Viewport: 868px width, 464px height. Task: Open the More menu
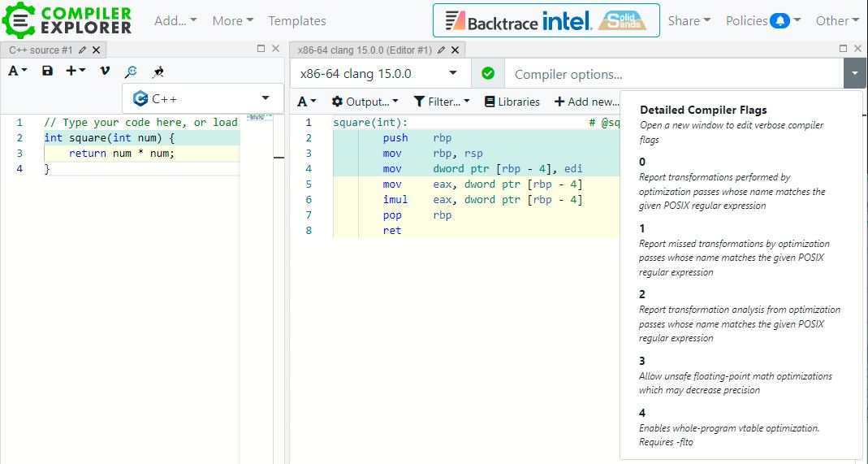232,20
